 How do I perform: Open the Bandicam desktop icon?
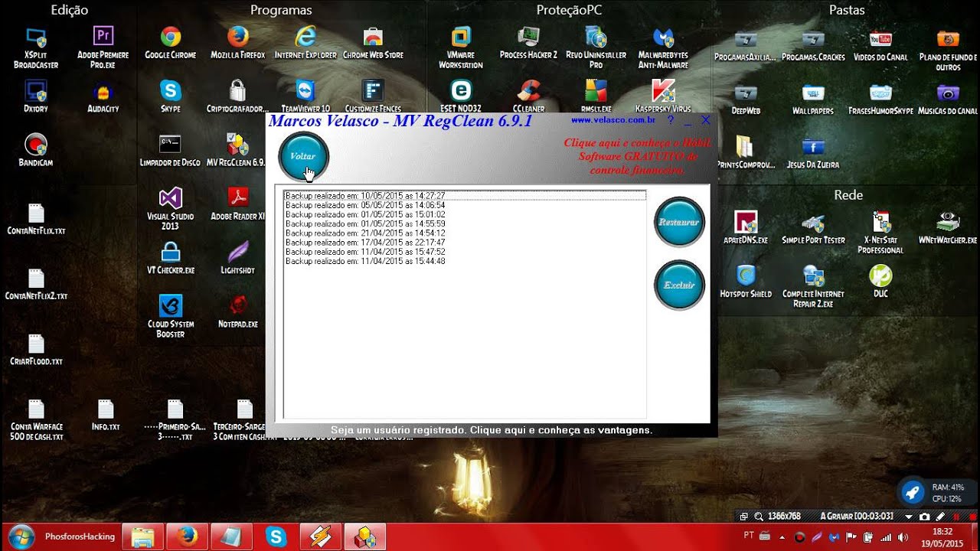coord(36,150)
